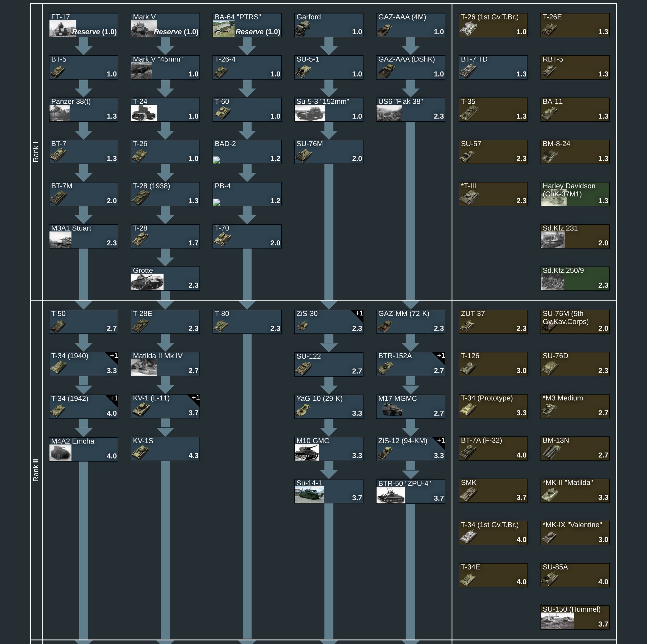Click the M17 MGMC halftrack icon

[392, 409]
